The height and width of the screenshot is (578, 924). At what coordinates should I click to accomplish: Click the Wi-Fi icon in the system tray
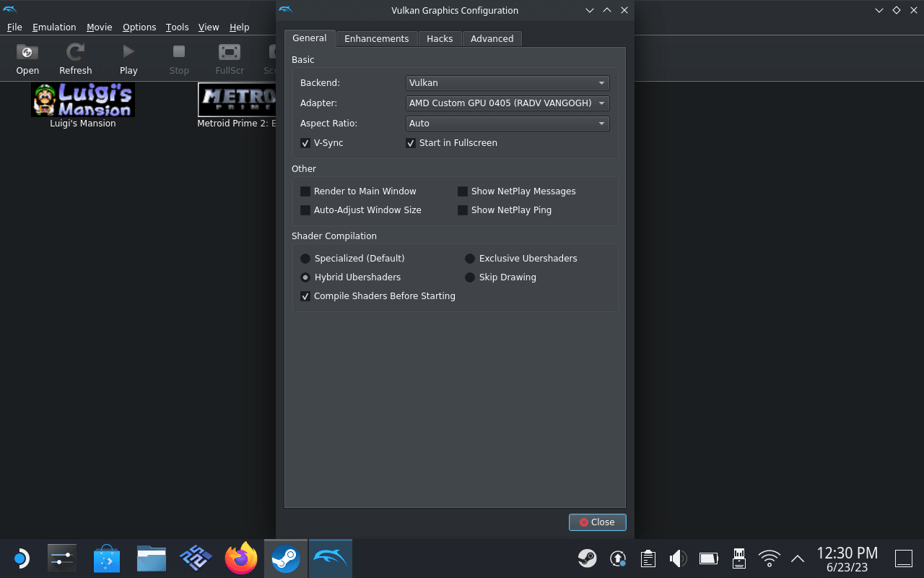(x=769, y=558)
